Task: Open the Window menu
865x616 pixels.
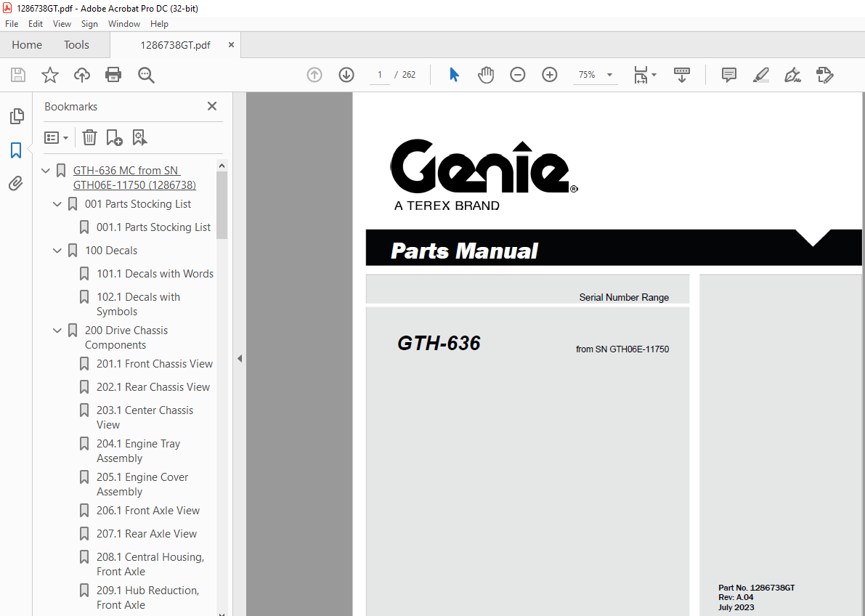Action: [124, 24]
